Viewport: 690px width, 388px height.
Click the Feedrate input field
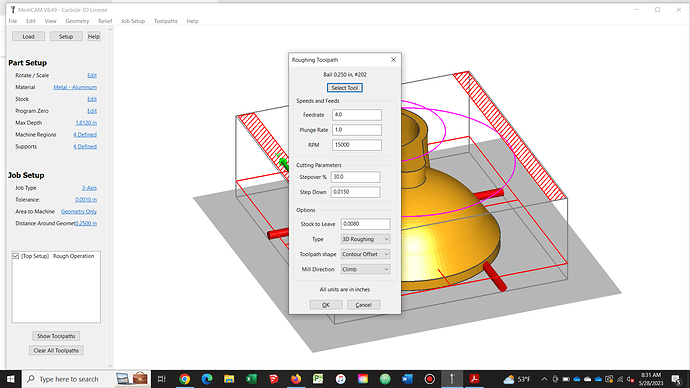pyautogui.click(x=356, y=115)
